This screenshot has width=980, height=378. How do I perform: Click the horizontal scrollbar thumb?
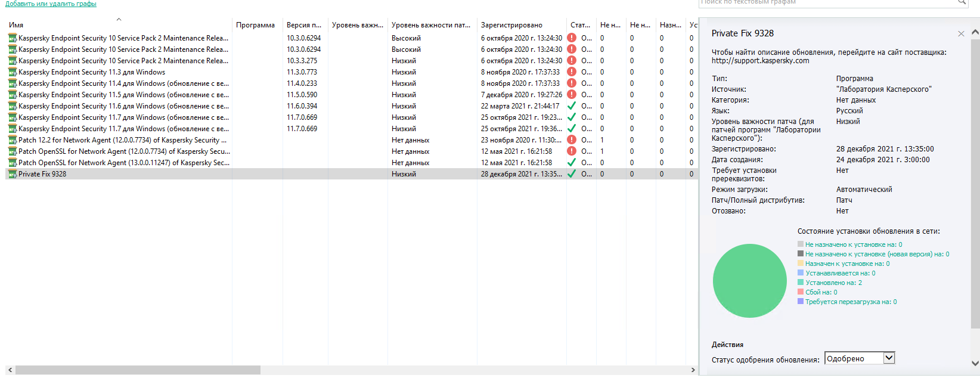(138, 370)
